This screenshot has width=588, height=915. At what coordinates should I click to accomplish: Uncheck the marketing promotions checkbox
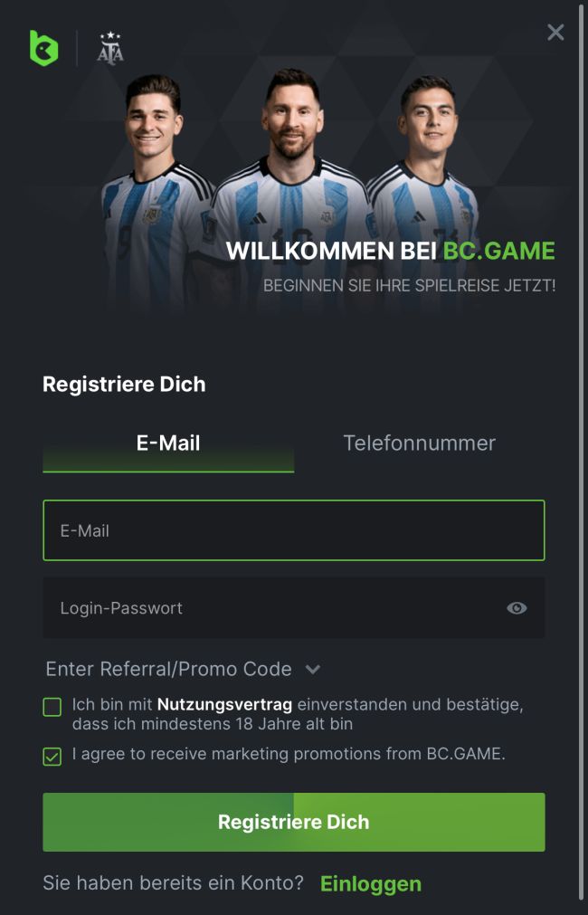52,757
